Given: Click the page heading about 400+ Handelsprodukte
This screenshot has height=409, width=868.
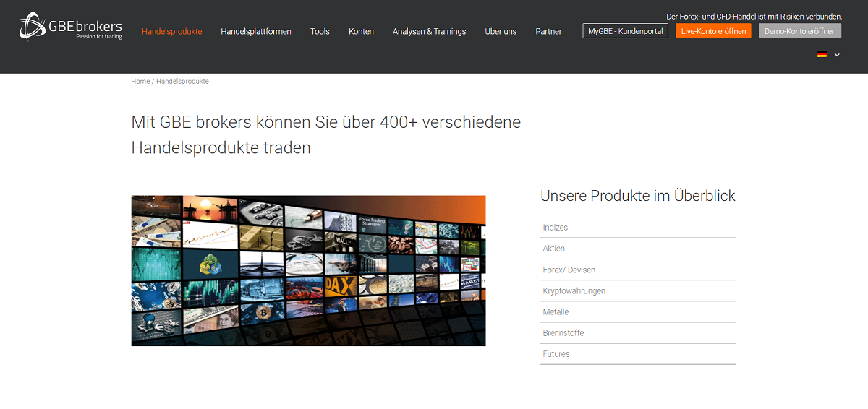Looking at the screenshot, I should pos(326,135).
